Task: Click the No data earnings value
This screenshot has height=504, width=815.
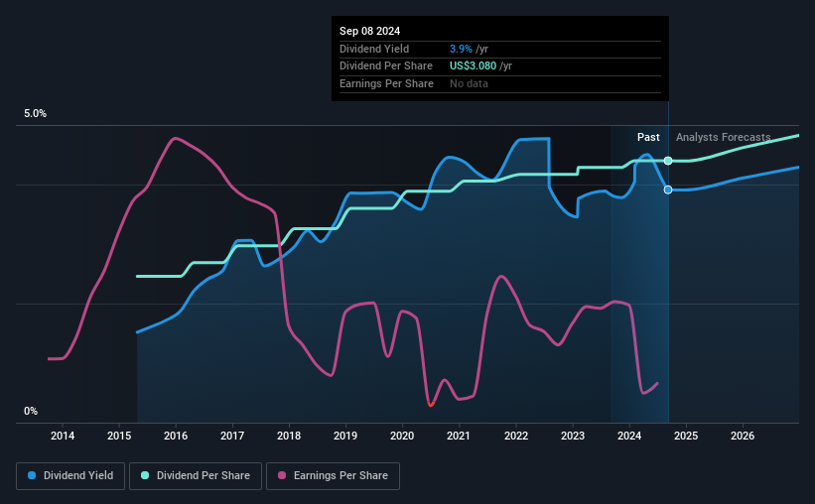Action: [469, 83]
